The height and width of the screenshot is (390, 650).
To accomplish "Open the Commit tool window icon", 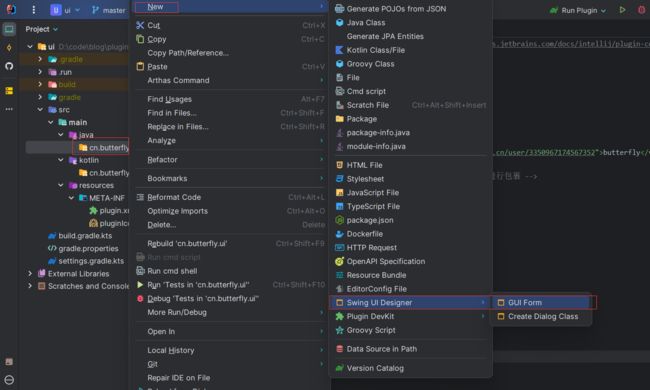I will tap(9, 48).
